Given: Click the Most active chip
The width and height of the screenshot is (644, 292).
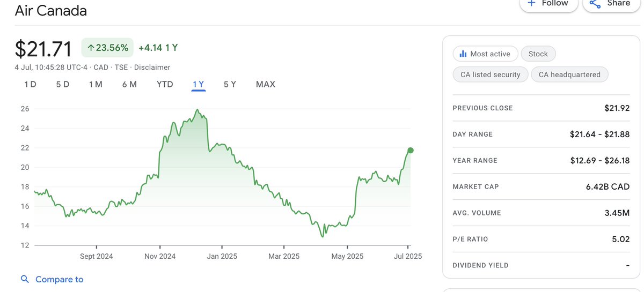Looking at the screenshot, I should coord(485,54).
